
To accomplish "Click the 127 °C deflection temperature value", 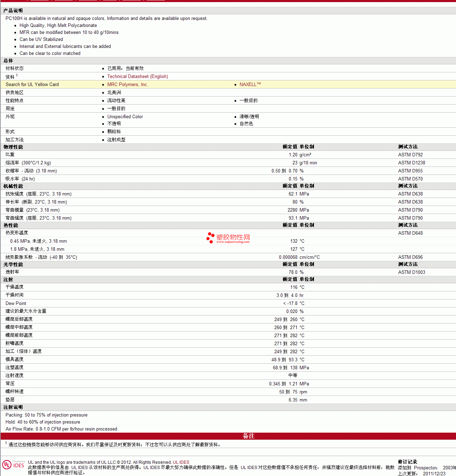I will pos(297,249).
